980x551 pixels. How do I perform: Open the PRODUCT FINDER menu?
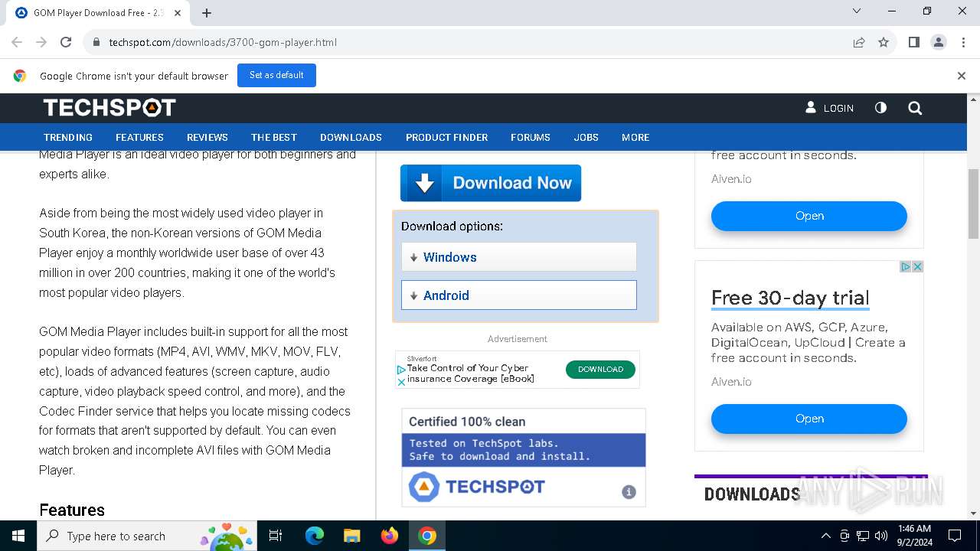click(x=446, y=138)
